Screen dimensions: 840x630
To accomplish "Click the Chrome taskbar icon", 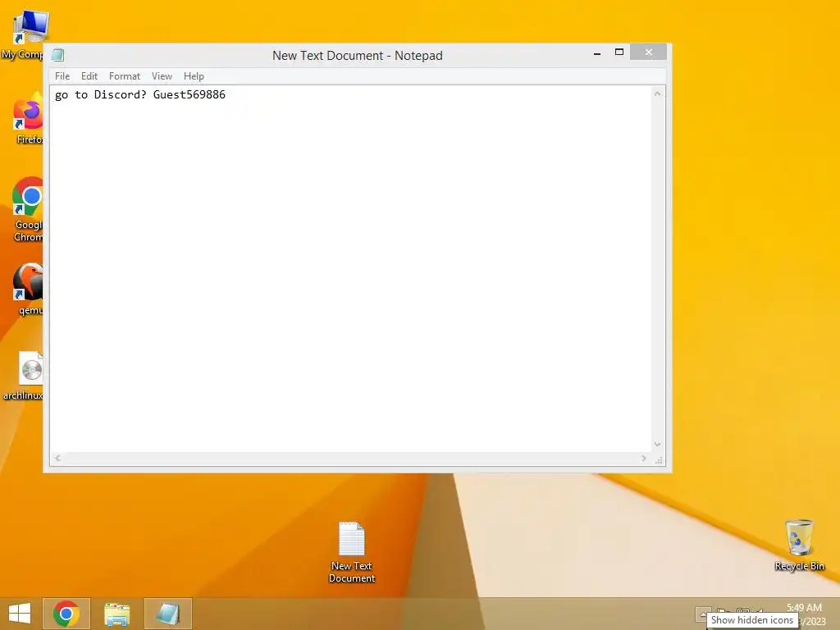I will tap(66, 614).
